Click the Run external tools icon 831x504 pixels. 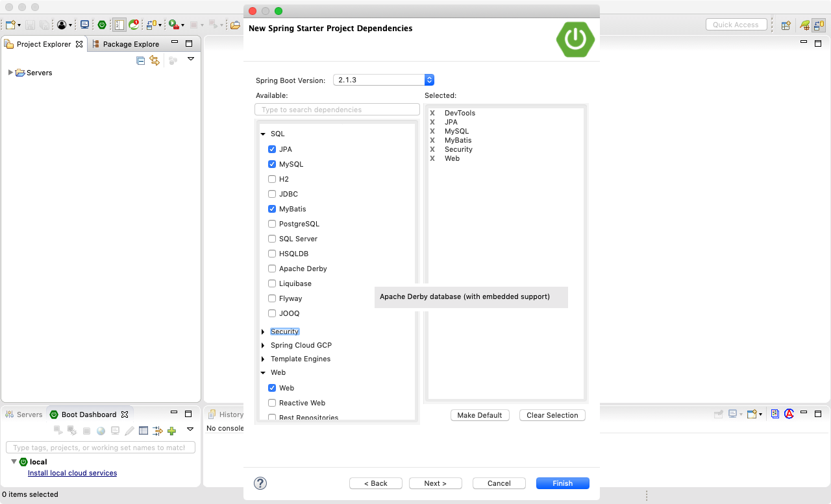[x=173, y=25]
